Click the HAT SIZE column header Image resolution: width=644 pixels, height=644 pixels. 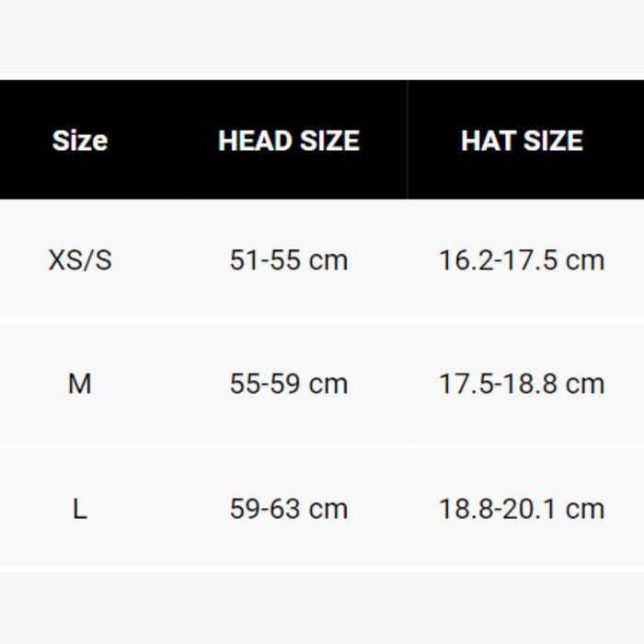(522, 141)
